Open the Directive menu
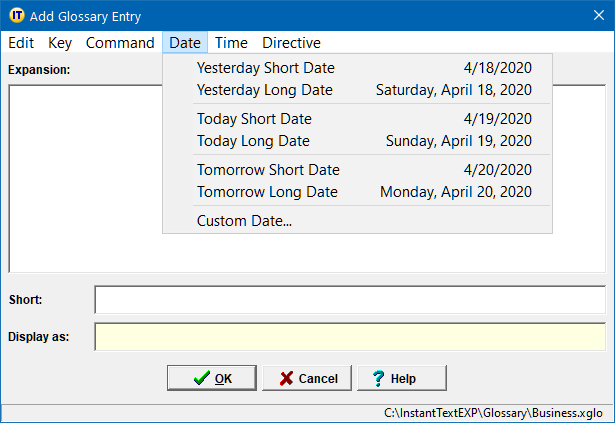The height and width of the screenshot is (423, 615). click(x=291, y=43)
